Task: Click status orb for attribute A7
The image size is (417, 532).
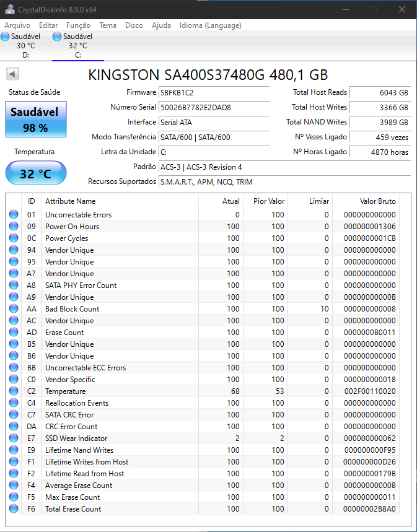Action: point(14,274)
